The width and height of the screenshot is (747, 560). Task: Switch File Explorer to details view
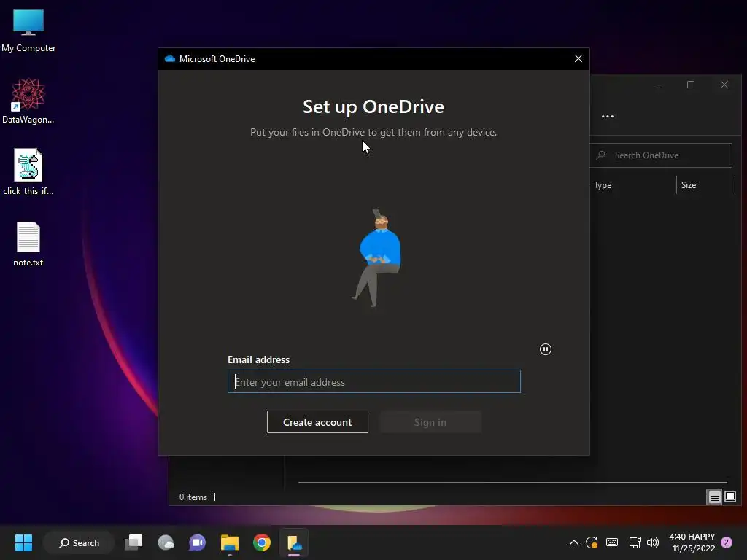[x=715, y=497]
